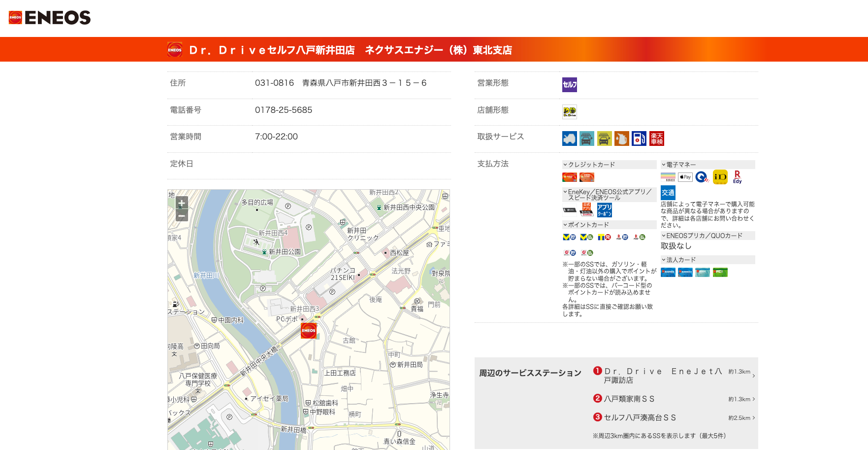This screenshot has height=450, width=868.
Task: Click the map label 新井田クリニック
Action: [363, 234]
